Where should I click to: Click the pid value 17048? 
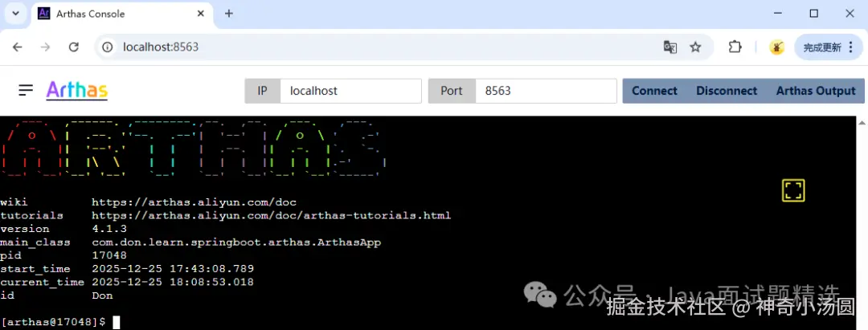109,255
